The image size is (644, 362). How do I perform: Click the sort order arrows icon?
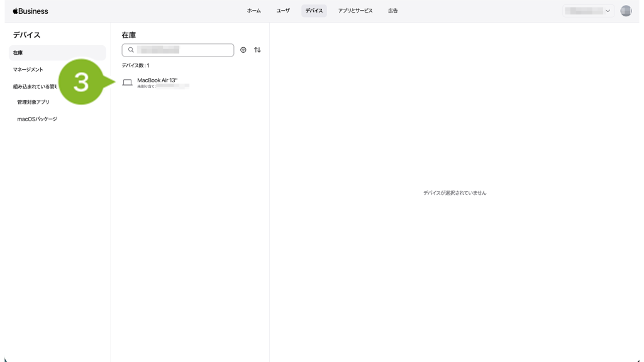[x=257, y=50]
